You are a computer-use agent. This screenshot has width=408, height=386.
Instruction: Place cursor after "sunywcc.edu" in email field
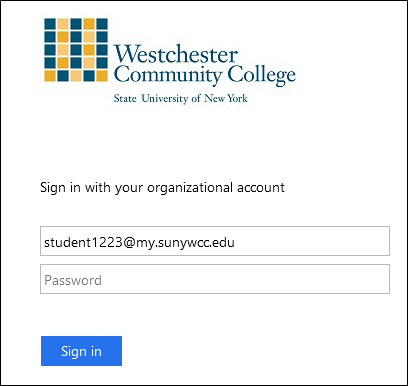[x=235, y=242]
